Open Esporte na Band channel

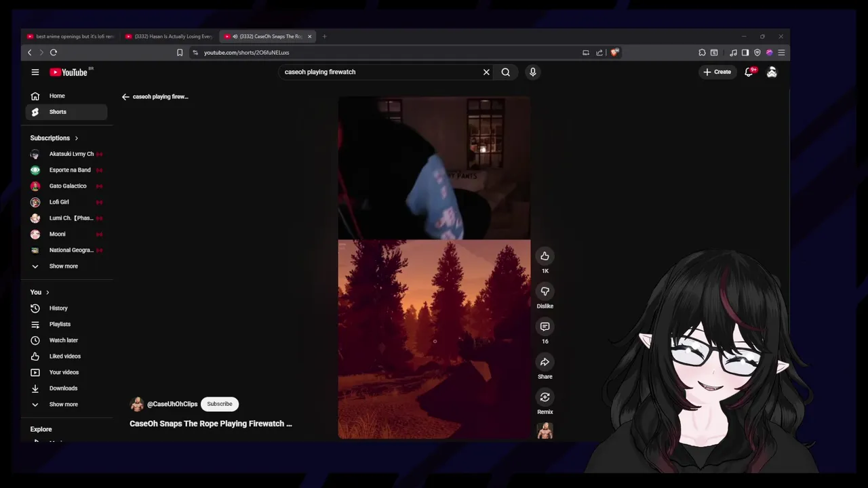[66, 170]
